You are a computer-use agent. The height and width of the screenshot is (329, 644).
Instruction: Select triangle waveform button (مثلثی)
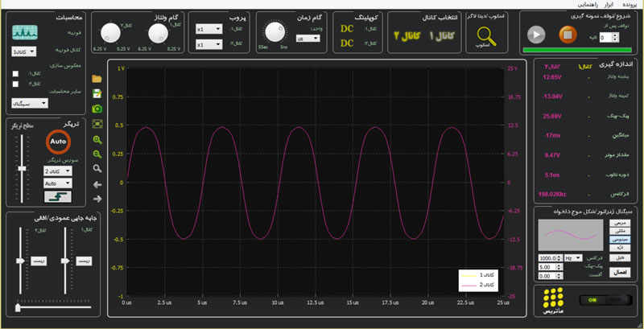click(x=620, y=231)
